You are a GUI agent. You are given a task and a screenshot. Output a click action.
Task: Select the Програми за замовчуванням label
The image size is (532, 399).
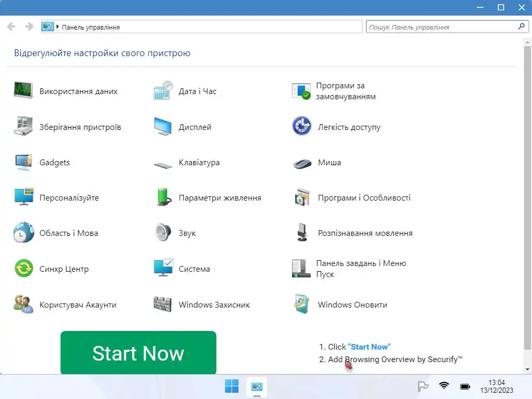click(x=345, y=91)
